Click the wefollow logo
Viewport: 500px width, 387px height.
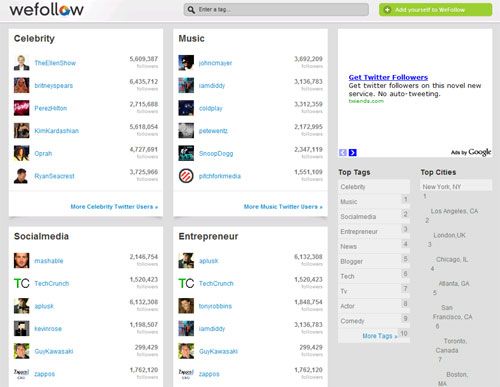46,9
